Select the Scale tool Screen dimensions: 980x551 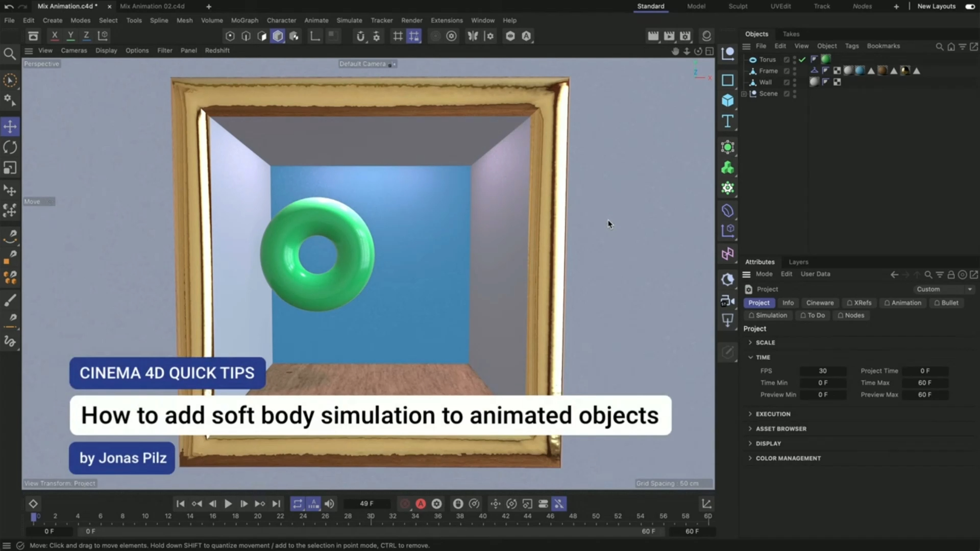point(10,168)
